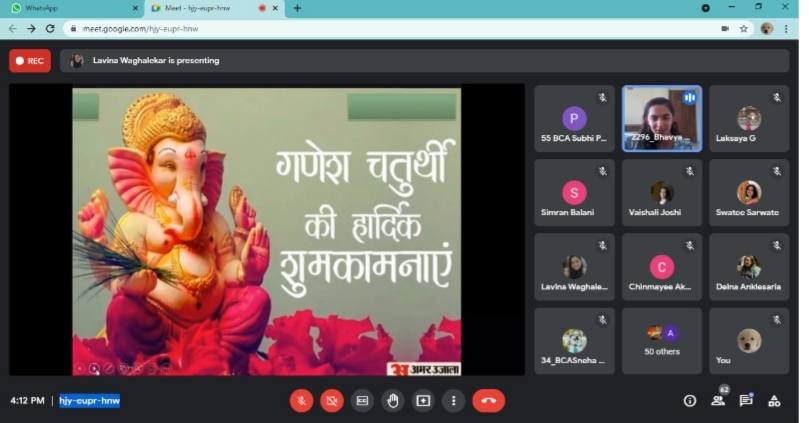The width and height of the screenshot is (809, 423).
Task: Go forward in browser history
Action: pos(31,29)
